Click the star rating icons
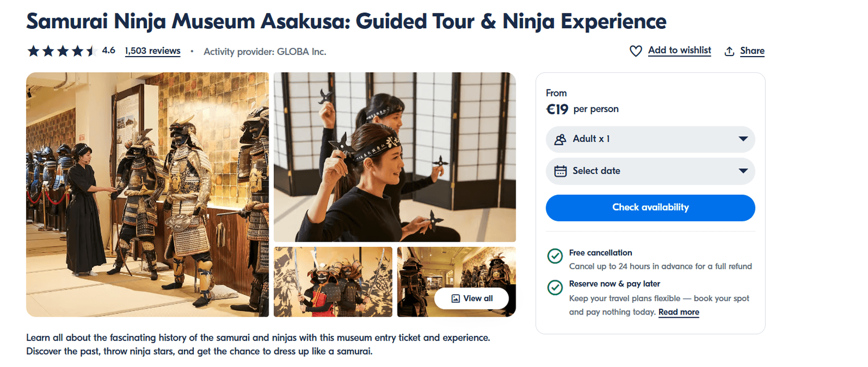The width and height of the screenshot is (868, 367). pos(61,51)
